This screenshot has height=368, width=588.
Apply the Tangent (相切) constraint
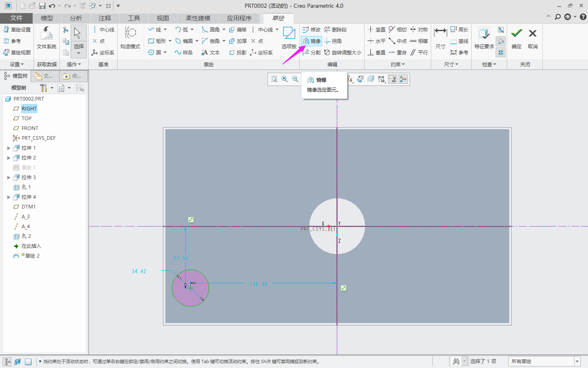[x=397, y=29]
